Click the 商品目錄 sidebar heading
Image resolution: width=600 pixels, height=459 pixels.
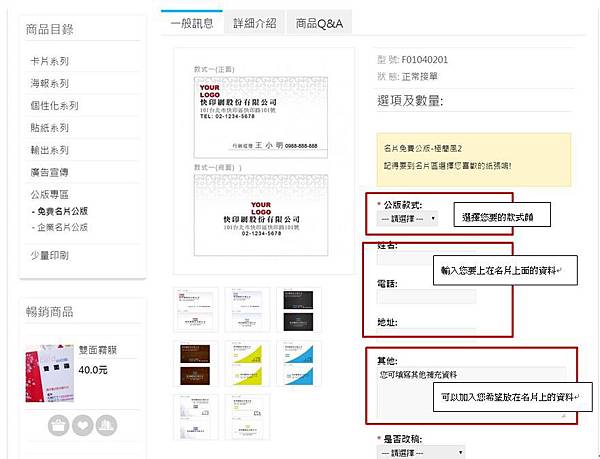(x=50, y=29)
